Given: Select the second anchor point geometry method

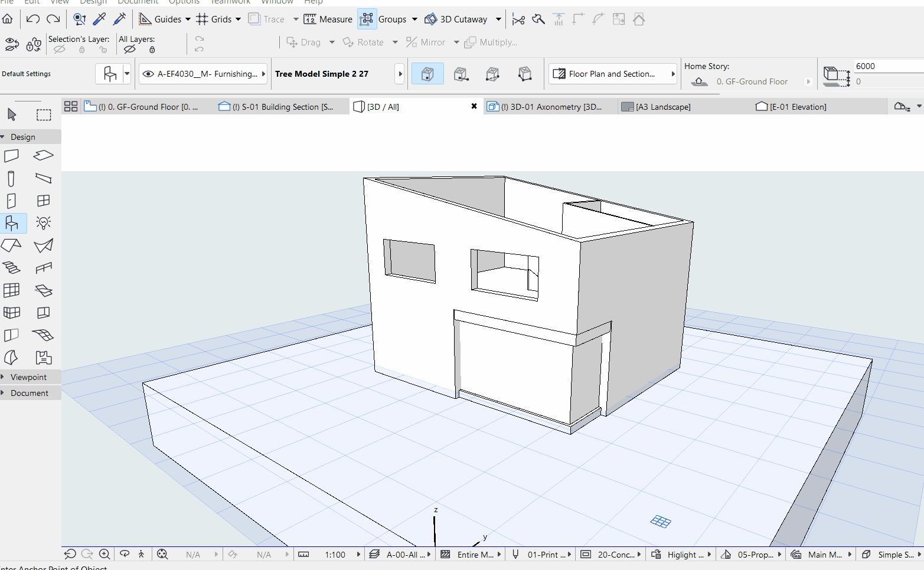Looking at the screenshot, I should pyautogui.click(x=461, y=74).
